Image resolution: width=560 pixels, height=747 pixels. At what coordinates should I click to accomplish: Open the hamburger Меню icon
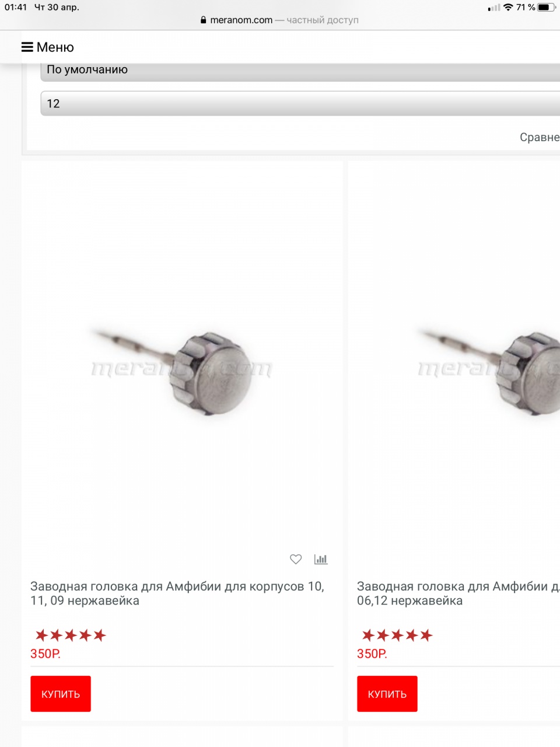point(27,47)
